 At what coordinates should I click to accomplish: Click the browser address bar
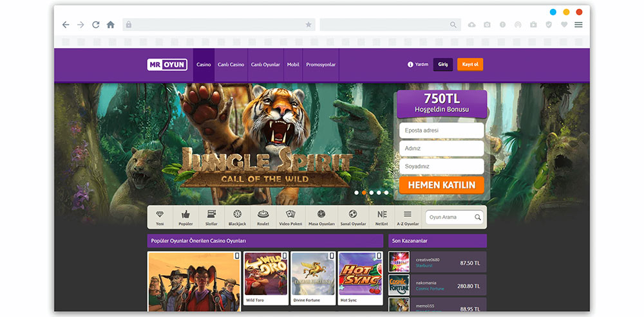click(219, 24)
